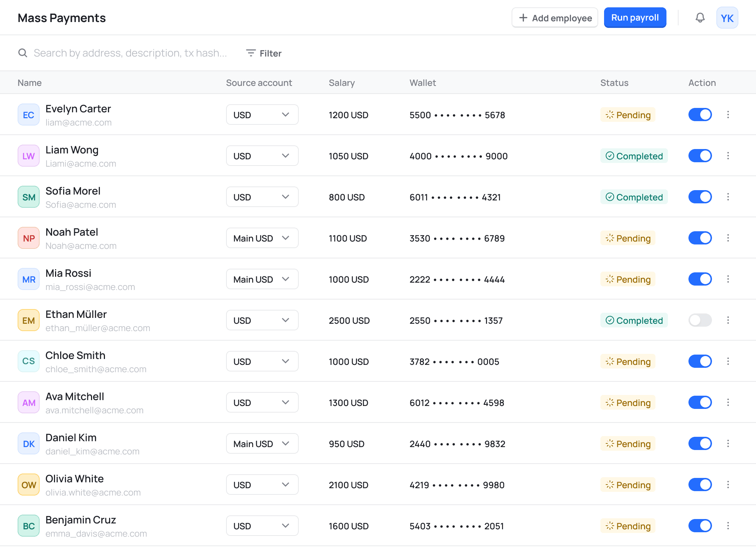The height and width of the screenshot is (555, 756).
Task: Open the YK profile avatar
Action: tap(727, 18)
